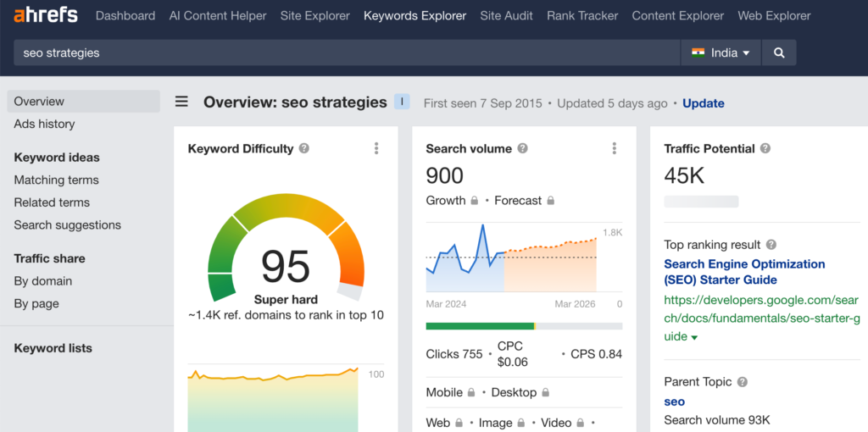Screen dimensions: 868x432
Task: Click Top ranking result help icon
Action: click(x=771, y=245)
